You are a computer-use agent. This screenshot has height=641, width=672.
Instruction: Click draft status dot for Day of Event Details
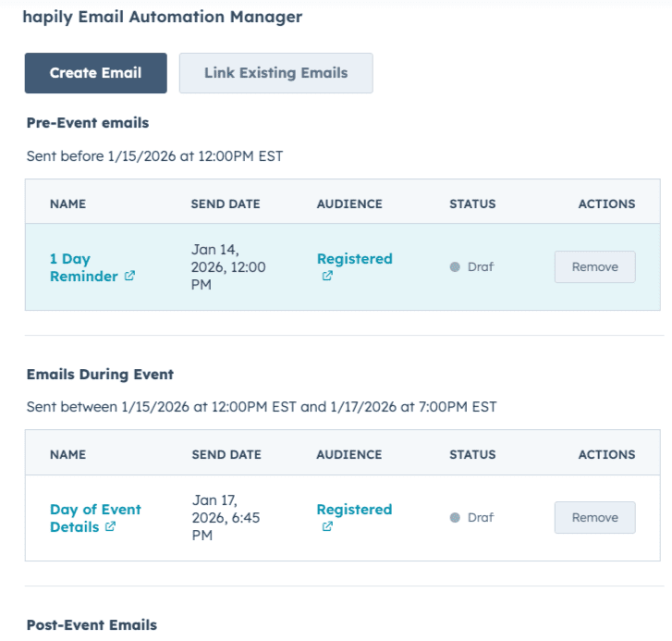click(455, 518)
